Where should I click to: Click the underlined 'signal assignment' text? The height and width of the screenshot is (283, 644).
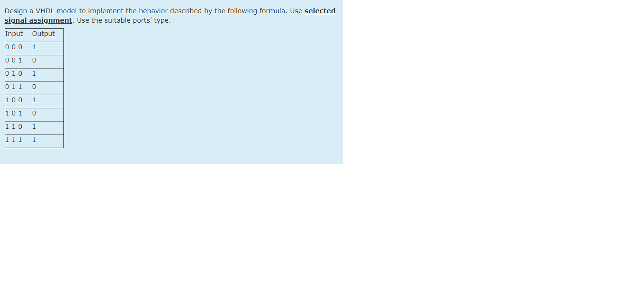tap(38, 20)
